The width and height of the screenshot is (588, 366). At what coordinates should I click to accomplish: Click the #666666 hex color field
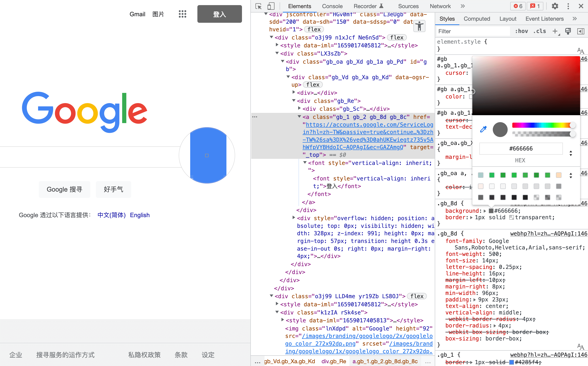521,148
